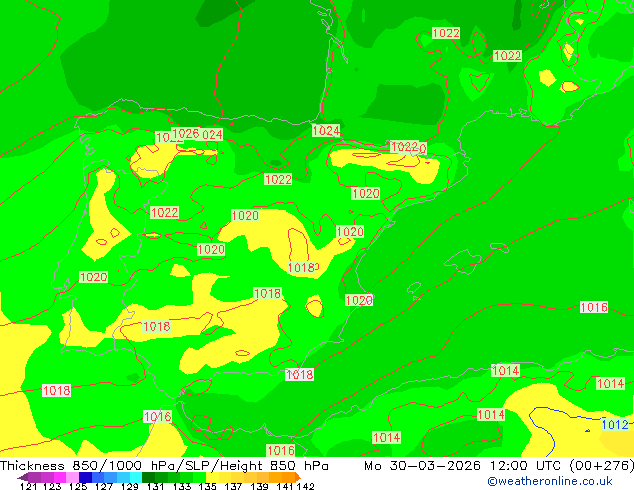Click the 1016 label on the eastern sea isobar
The height and width of the screenshot is (490, 634).
[x=594, y=307]
